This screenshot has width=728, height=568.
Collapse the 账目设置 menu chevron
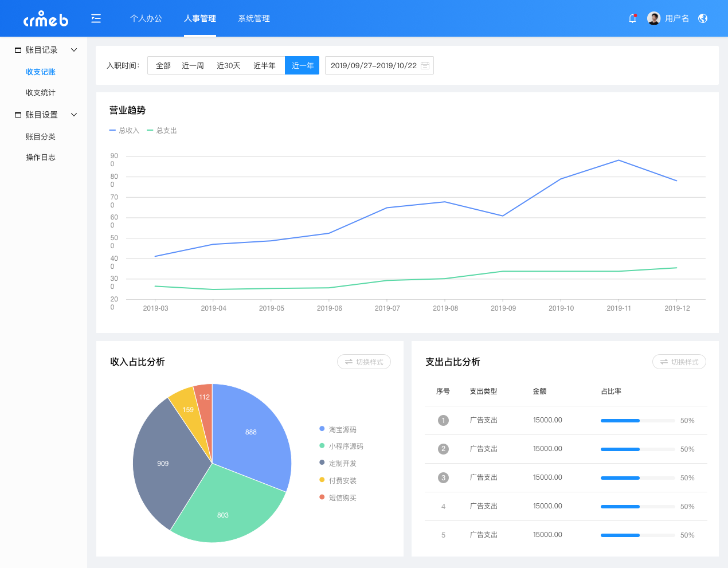(x=74, y=115)
